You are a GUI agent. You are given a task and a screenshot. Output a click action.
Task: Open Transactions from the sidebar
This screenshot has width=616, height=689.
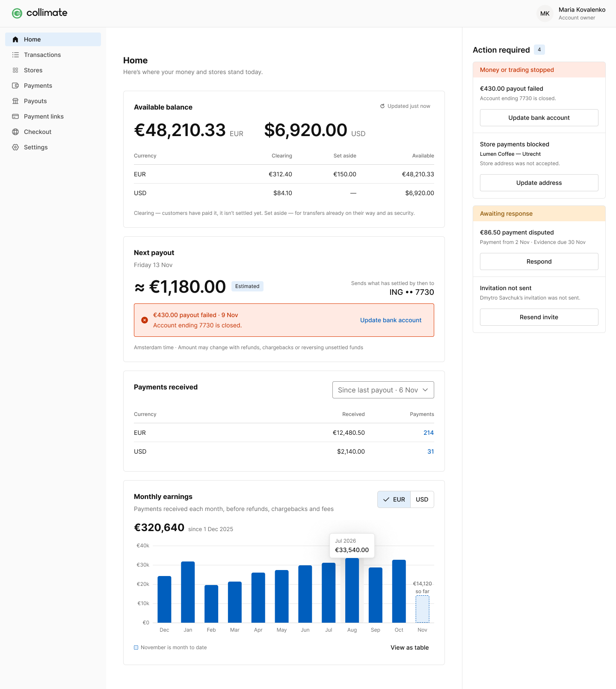tap(53, 55)
